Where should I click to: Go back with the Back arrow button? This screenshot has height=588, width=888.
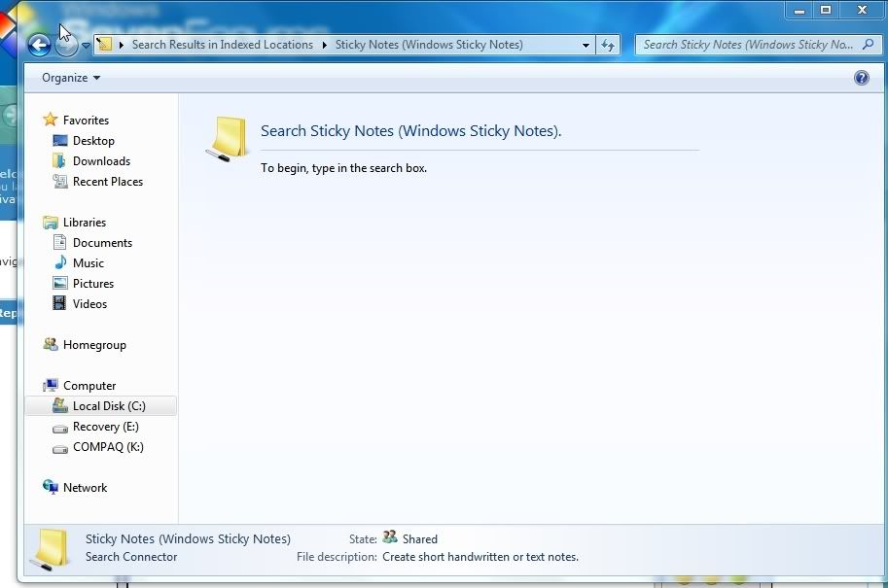coord(39,45)
